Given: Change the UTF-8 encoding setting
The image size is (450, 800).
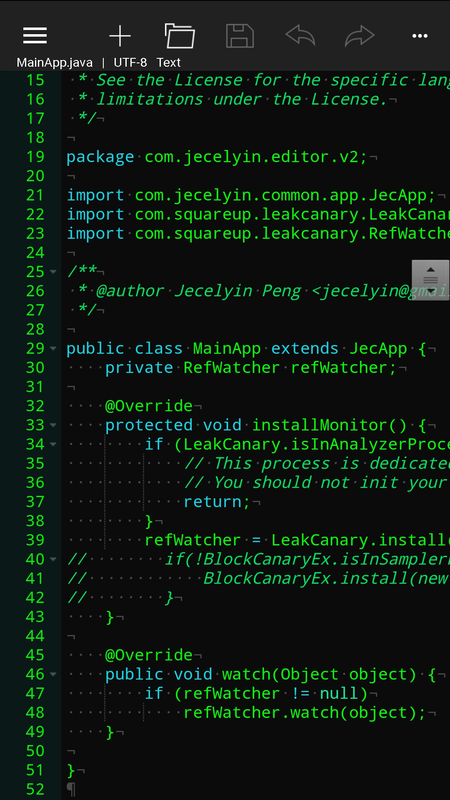Looking at the screenshot, I should tap(130, 63).
